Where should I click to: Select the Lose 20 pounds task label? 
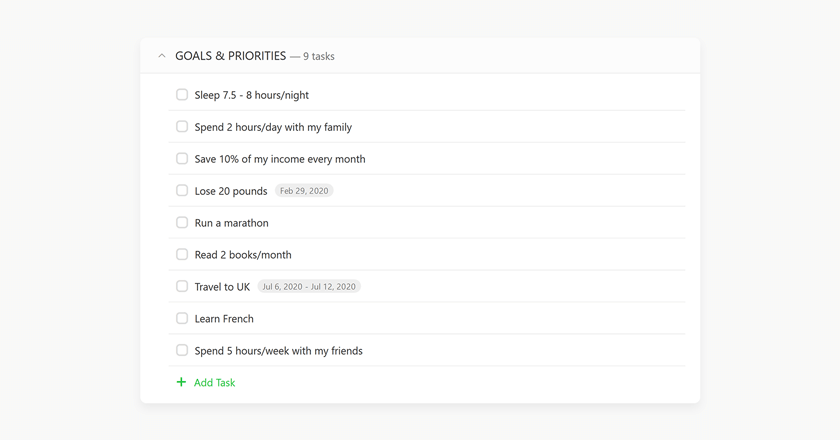tap(231, 191)
